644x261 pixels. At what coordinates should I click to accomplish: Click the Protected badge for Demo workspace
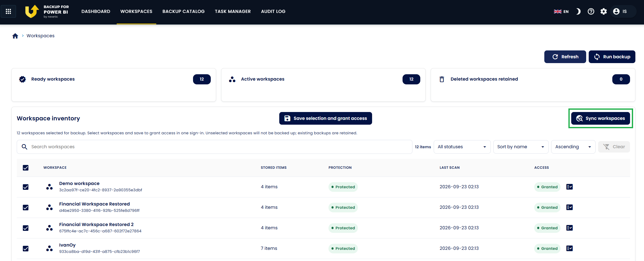click(x=343, y=187)
